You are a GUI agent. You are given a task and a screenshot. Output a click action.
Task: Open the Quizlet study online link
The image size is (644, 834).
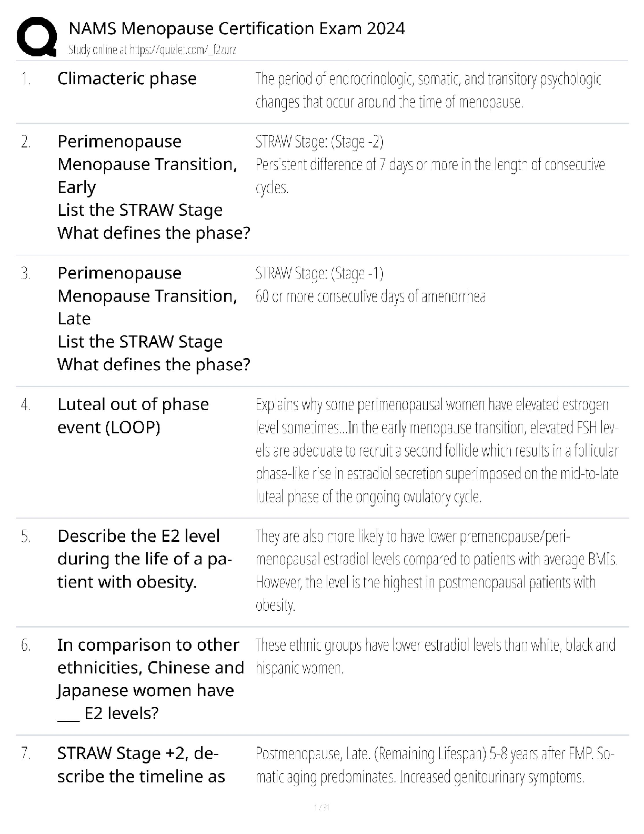[x=152, y=50]
